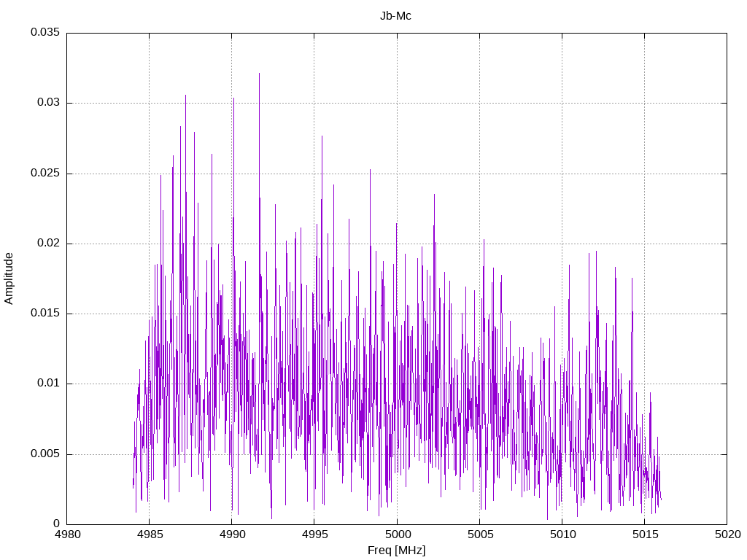Screen dimensions: 747x560
Task: Click the 0.005 y-axis tick label
Action: pos(45,454)
